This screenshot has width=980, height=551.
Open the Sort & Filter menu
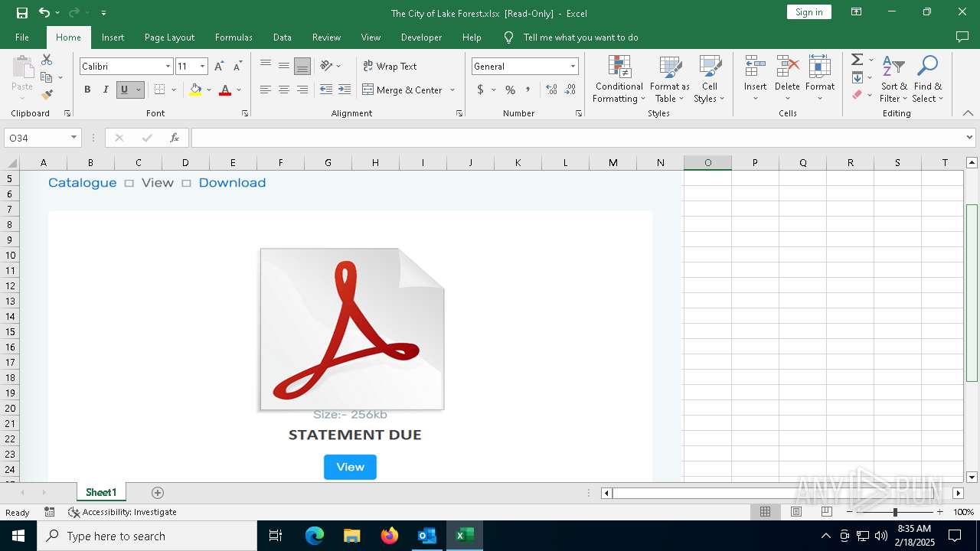[x=893, y=80]
